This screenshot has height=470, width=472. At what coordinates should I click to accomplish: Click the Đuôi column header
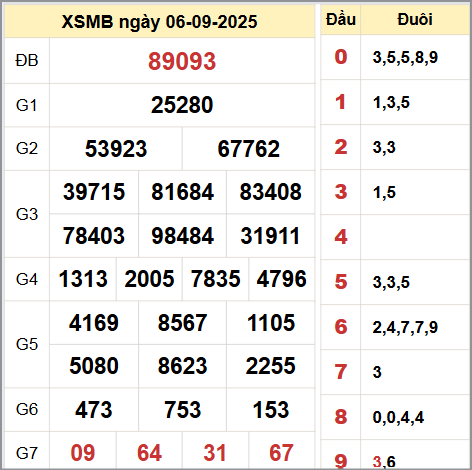415,19
